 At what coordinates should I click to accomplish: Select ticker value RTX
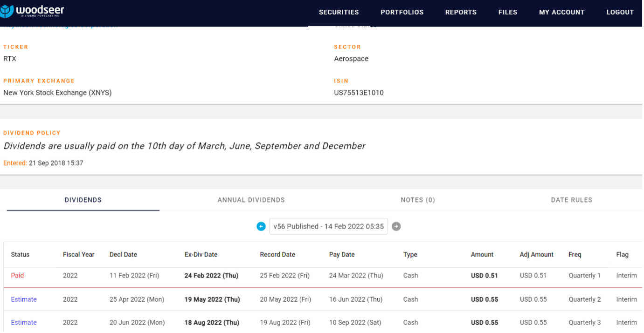(10, 59)
